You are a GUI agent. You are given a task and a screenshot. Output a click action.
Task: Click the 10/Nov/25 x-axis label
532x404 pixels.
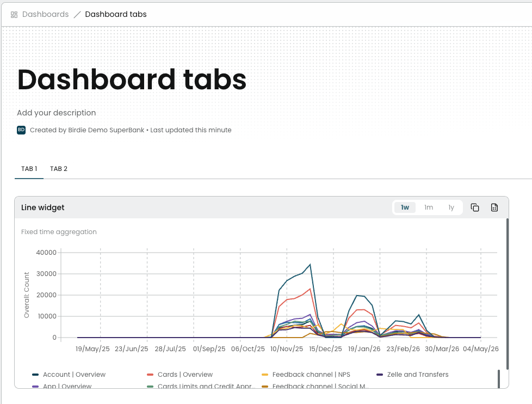(x=287, y=349)
